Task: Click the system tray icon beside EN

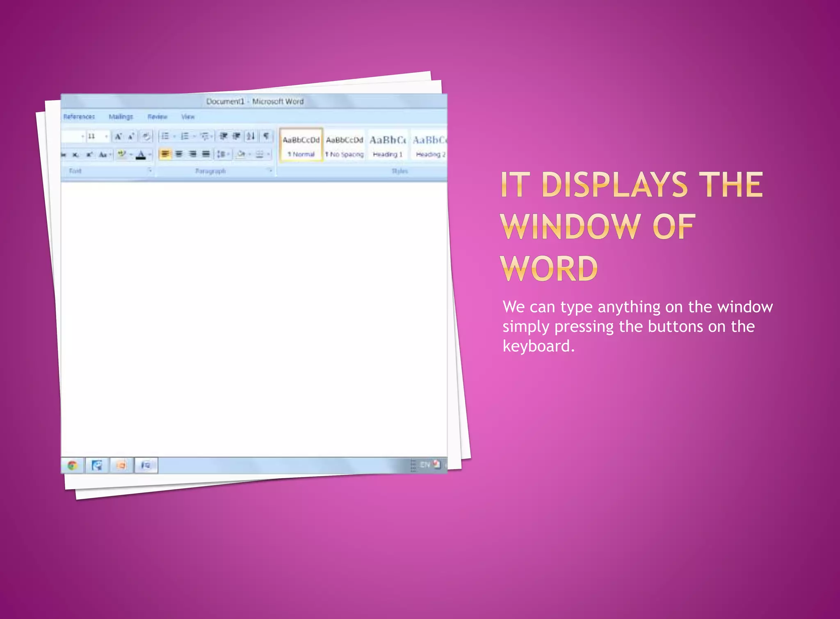Action: [437, 464]
